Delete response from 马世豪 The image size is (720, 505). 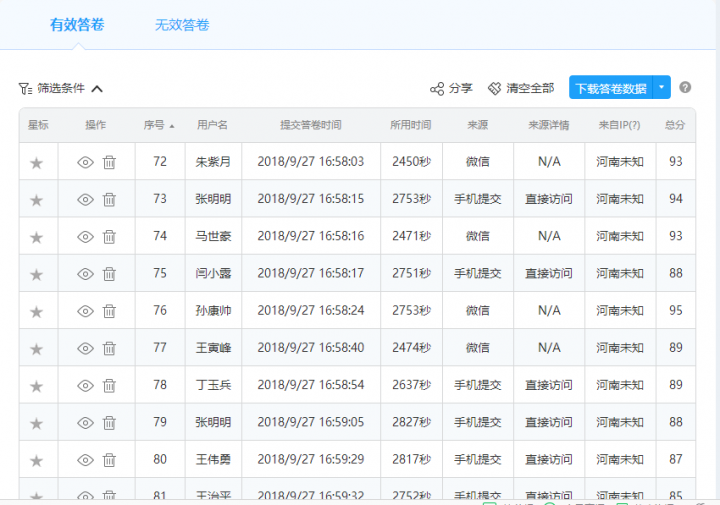click(x=109, y=237)
